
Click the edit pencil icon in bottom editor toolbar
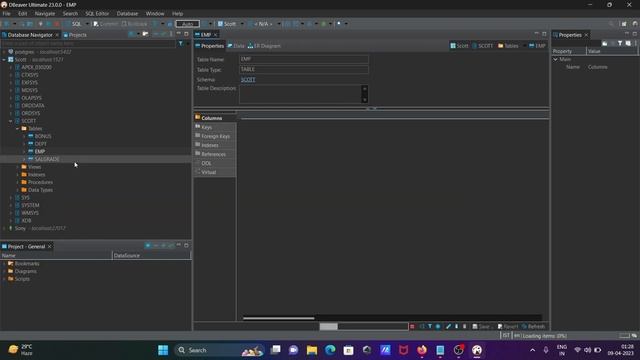(x=448, y=327)
